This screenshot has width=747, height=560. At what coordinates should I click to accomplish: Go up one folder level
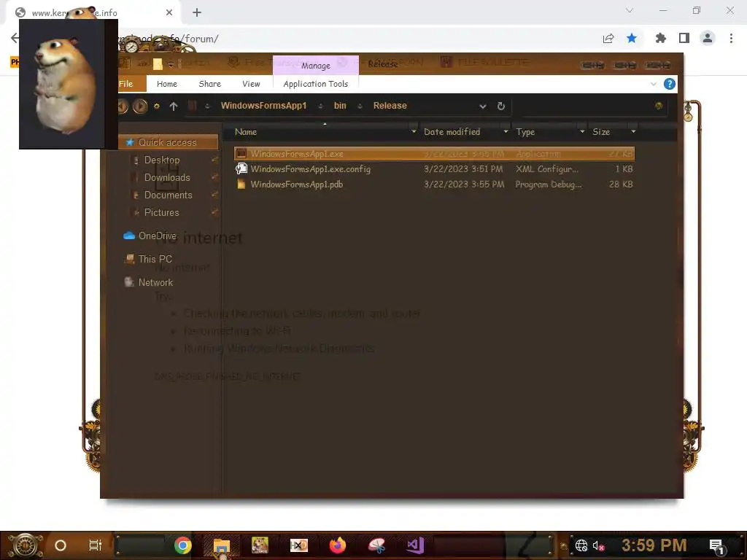174,106
